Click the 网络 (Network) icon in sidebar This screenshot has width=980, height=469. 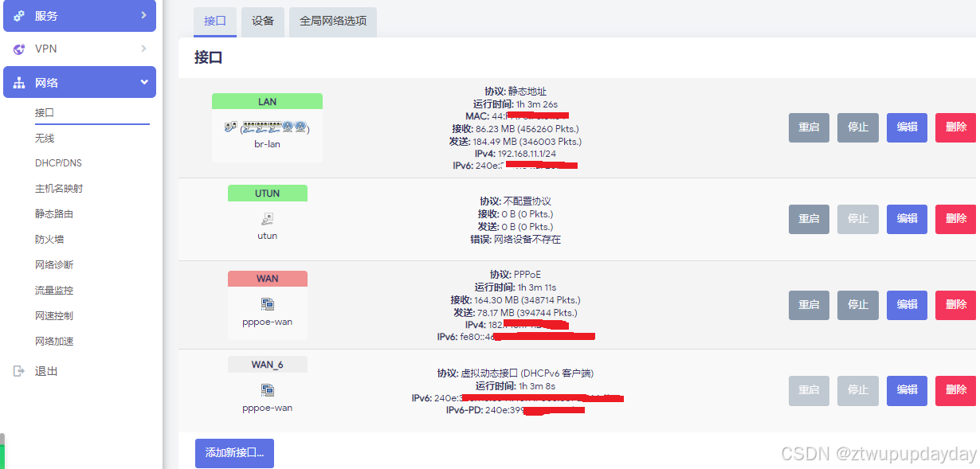click(x=19, y=81)
